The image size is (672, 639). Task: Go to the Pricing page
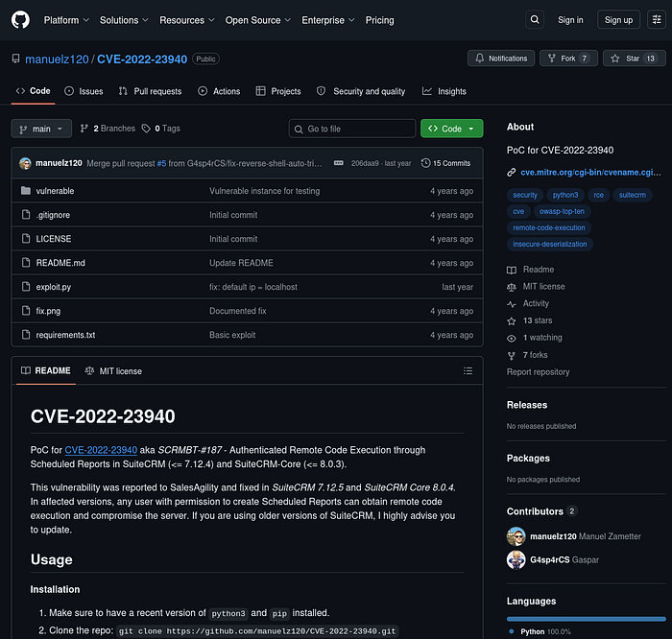click(379, 20)
